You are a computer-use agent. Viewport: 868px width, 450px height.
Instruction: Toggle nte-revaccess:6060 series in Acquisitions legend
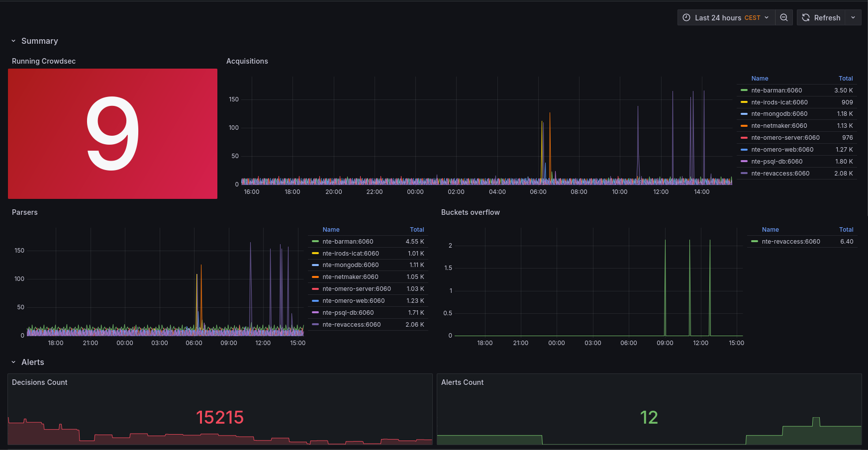(780, 174)
